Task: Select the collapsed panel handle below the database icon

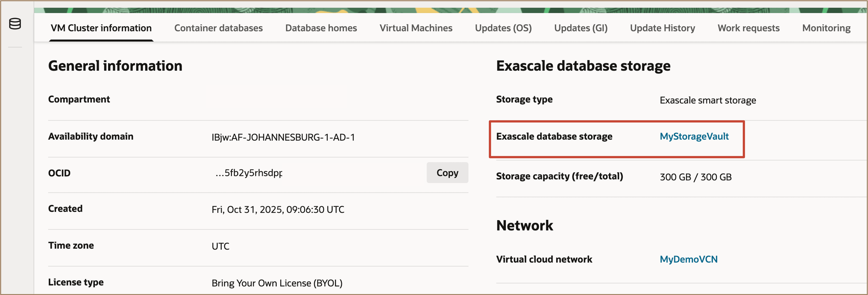Action: [x=15, y=47]
